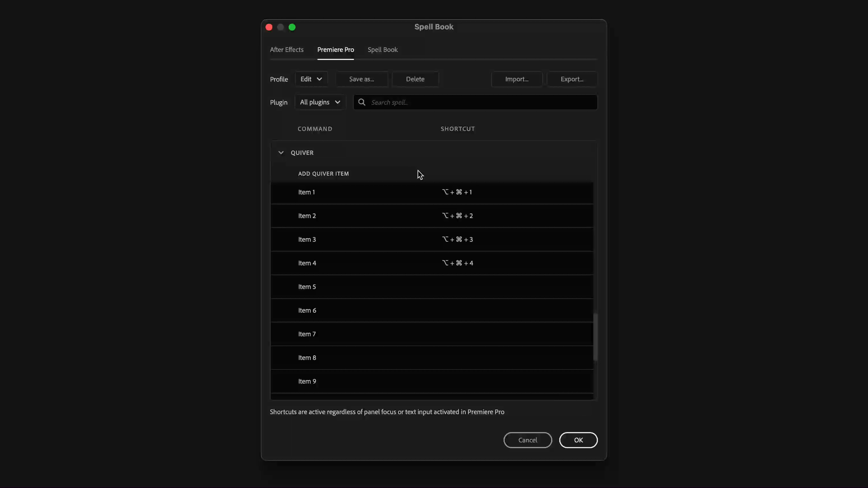Open the All plugins dropdown

click(320, 102)
